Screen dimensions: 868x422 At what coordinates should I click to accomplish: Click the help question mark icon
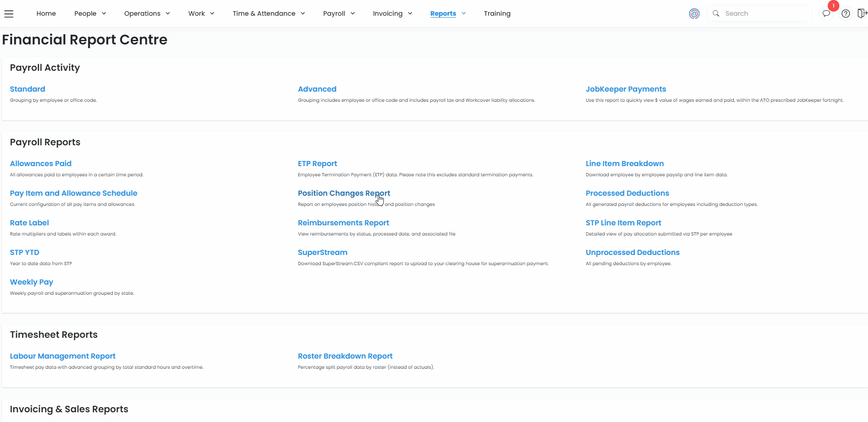(x=845, y=14)
